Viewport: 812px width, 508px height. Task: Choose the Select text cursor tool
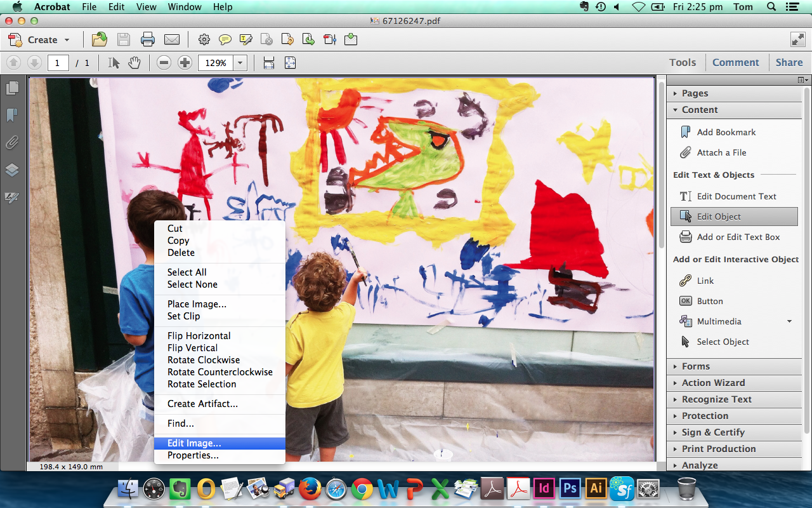(x=114, y=63)
